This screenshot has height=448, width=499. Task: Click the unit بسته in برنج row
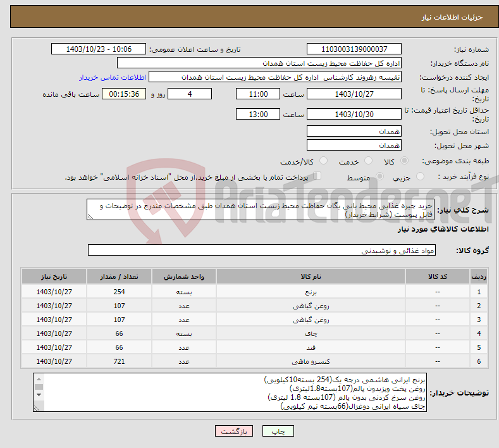point(184,292)
